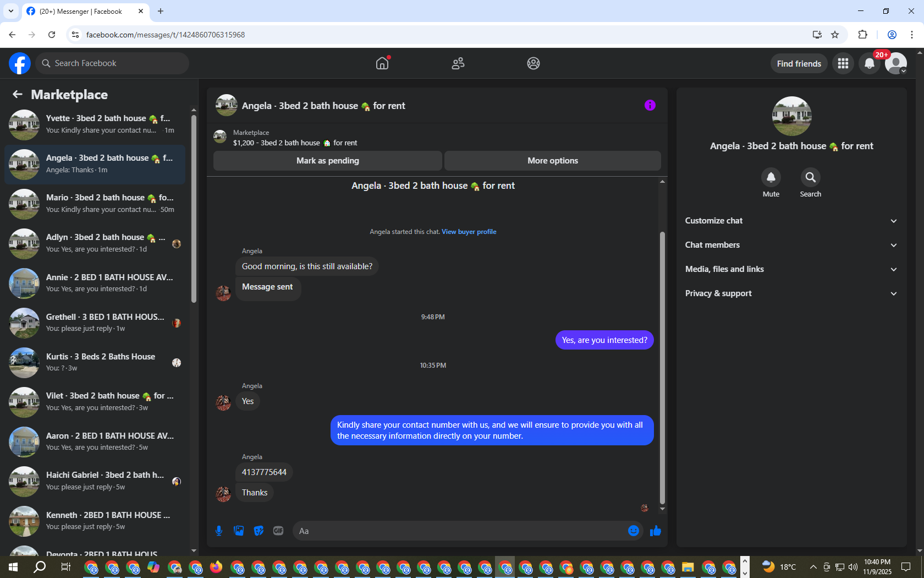Open Mario's chat conversation

point(95,204)
